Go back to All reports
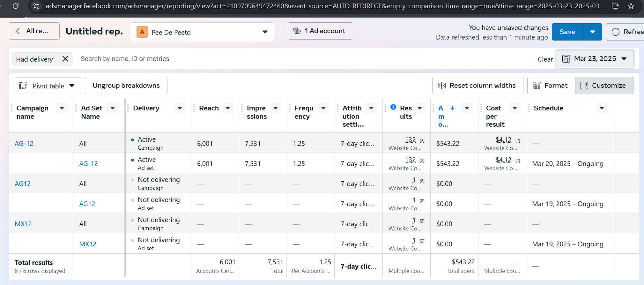Image resolution: width=644 pixels, height=285 pixels. [x=34, y=31]
